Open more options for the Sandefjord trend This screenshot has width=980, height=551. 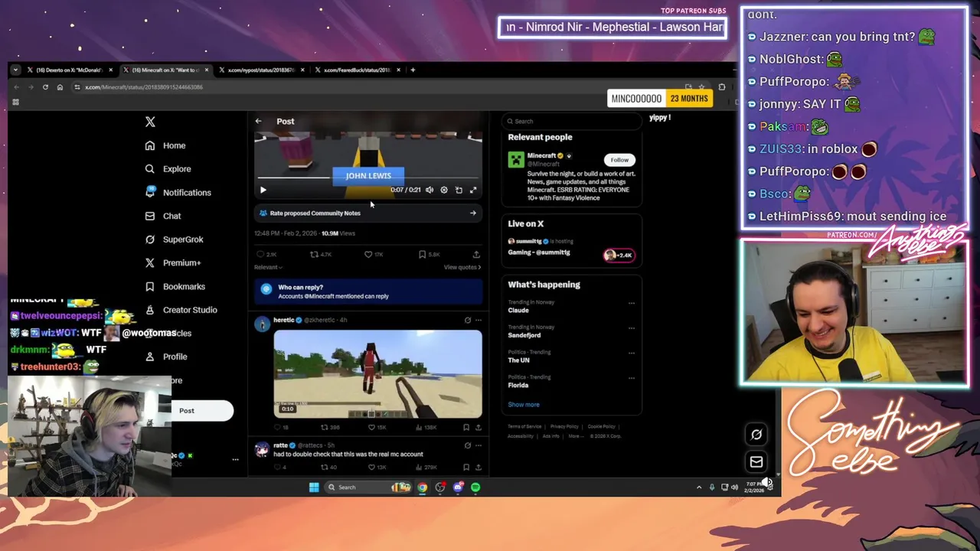click(632, 328)
